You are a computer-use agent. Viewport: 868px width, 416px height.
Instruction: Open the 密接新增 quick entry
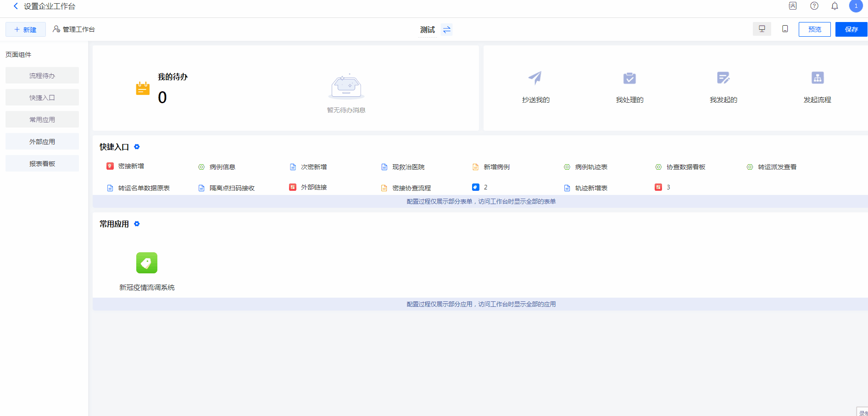[131, 166]
